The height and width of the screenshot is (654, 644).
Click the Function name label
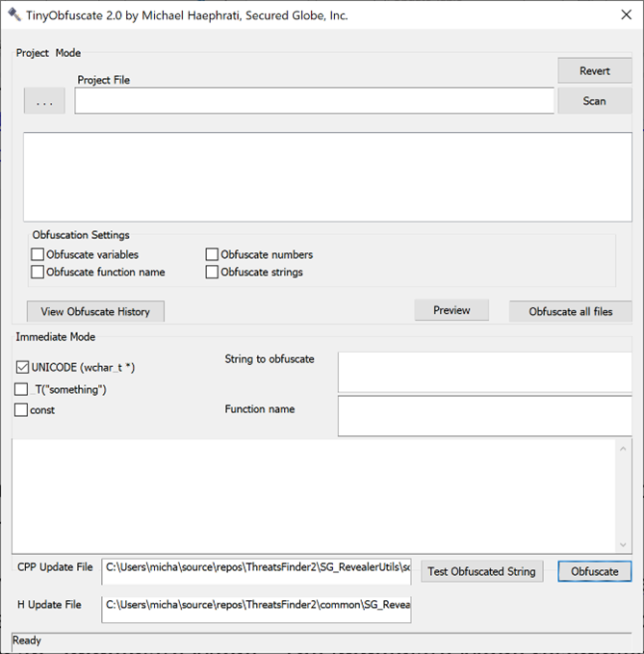tap(260, 408)
